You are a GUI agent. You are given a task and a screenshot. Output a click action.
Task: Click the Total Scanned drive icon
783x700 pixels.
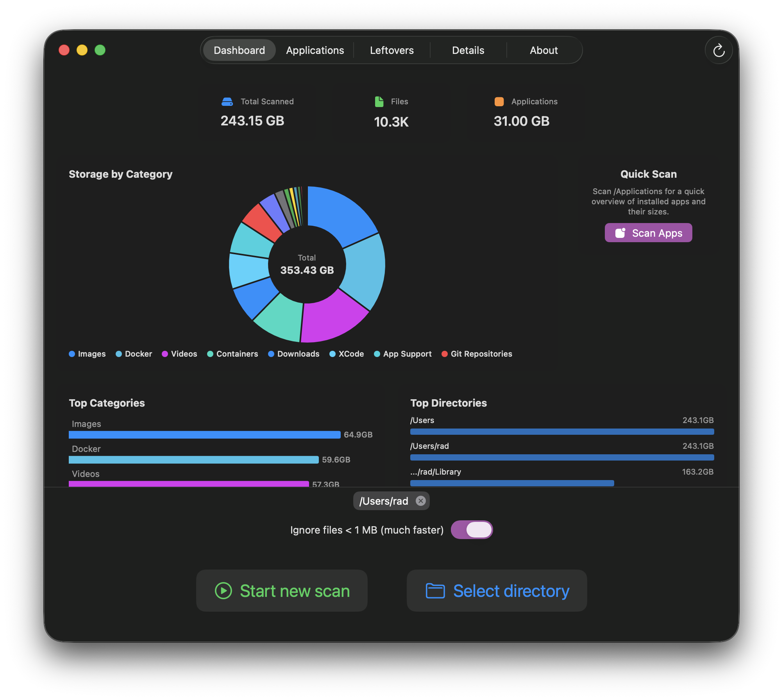tap(227, 102)
